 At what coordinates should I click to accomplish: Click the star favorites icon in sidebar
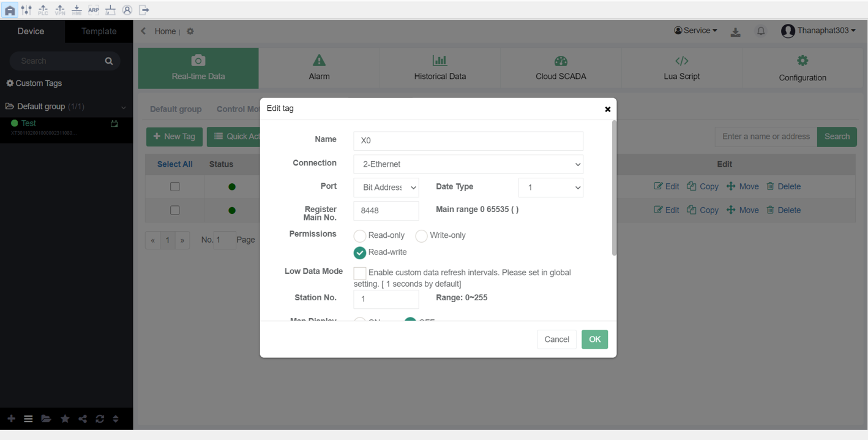pyautogui.click(x=65, y=419)
